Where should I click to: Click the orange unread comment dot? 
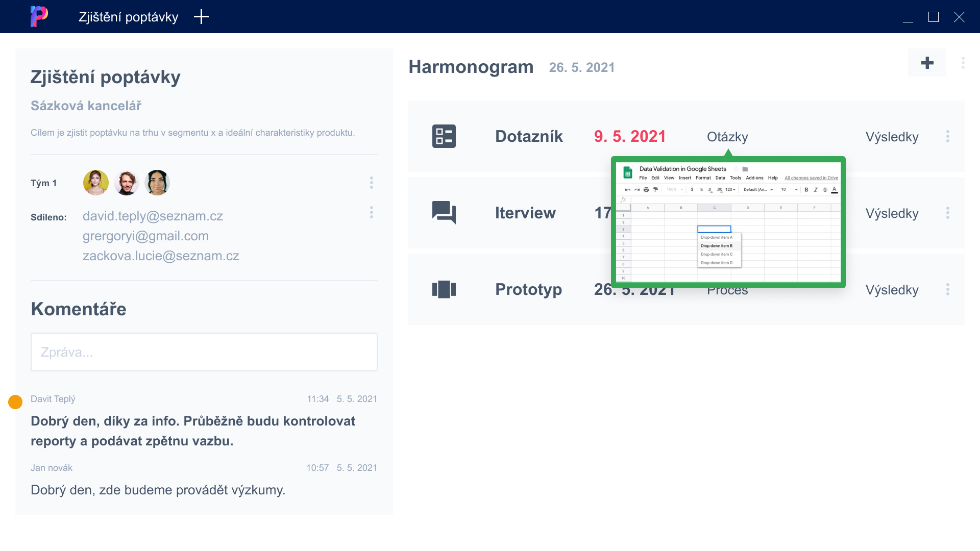[x=15, y=402]
